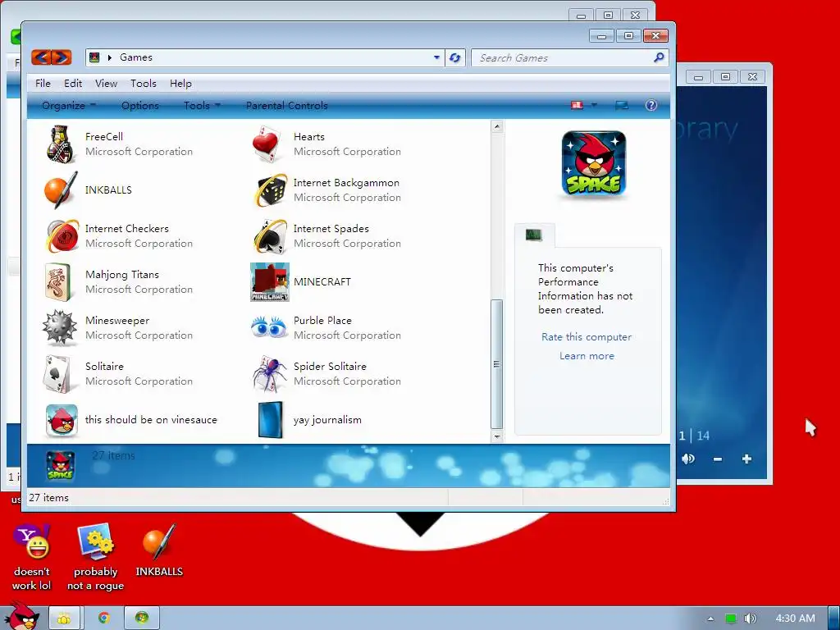Click the '27 items' status bar text

point(48,498)
